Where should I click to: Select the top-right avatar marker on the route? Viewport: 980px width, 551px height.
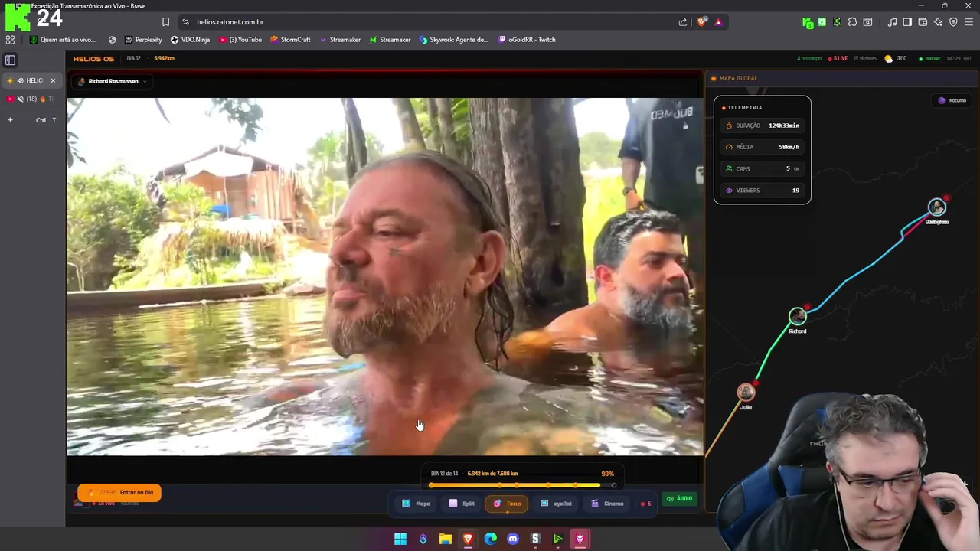tap(937, 207)
